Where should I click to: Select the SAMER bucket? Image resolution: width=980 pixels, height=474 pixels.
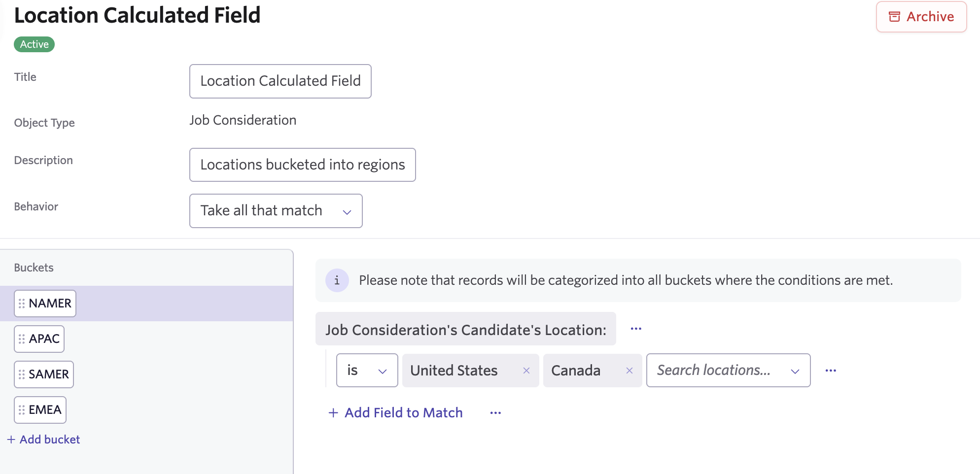click(48, 374)
